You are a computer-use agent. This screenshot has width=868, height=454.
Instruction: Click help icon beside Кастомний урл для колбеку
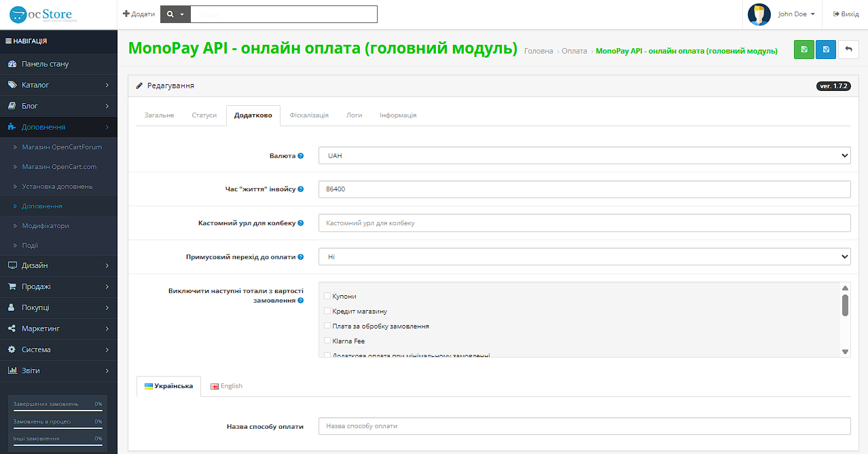click(x=301, y=223)
